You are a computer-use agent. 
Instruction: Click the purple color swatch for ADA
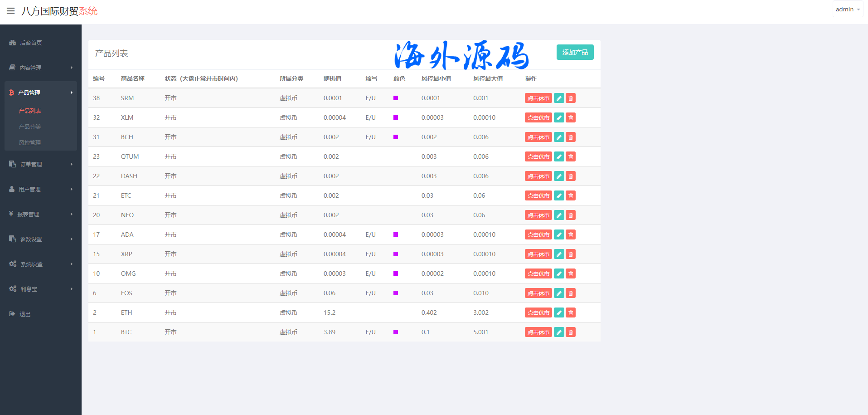click(396, 234)
